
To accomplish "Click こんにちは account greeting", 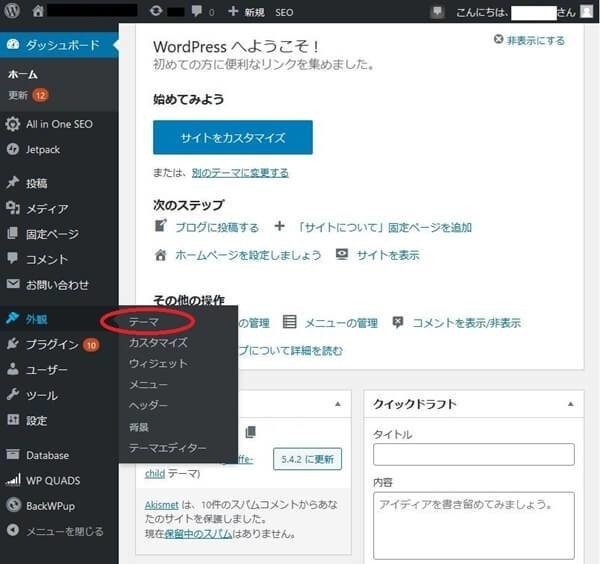I will pos(515,12).
